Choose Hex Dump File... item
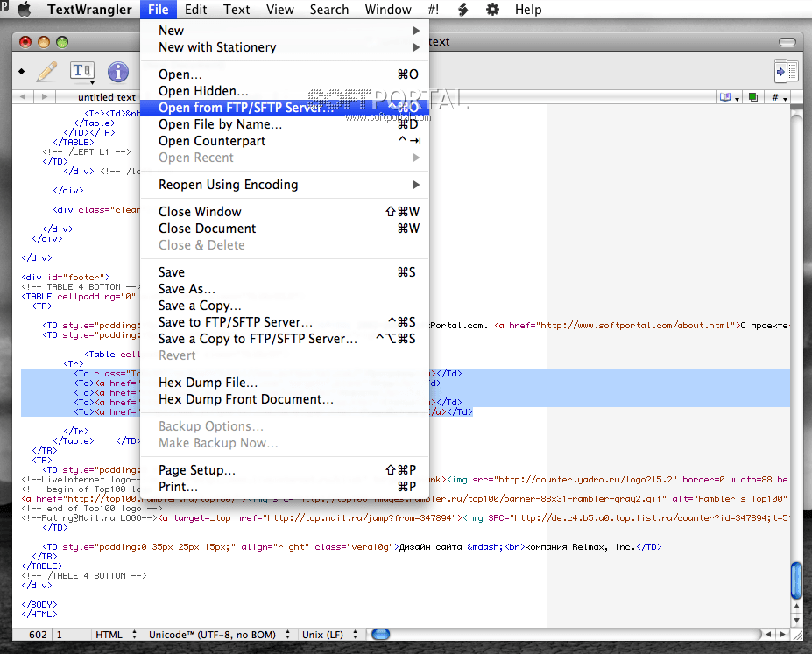The image size is (812, 654). tap(285, 383)
